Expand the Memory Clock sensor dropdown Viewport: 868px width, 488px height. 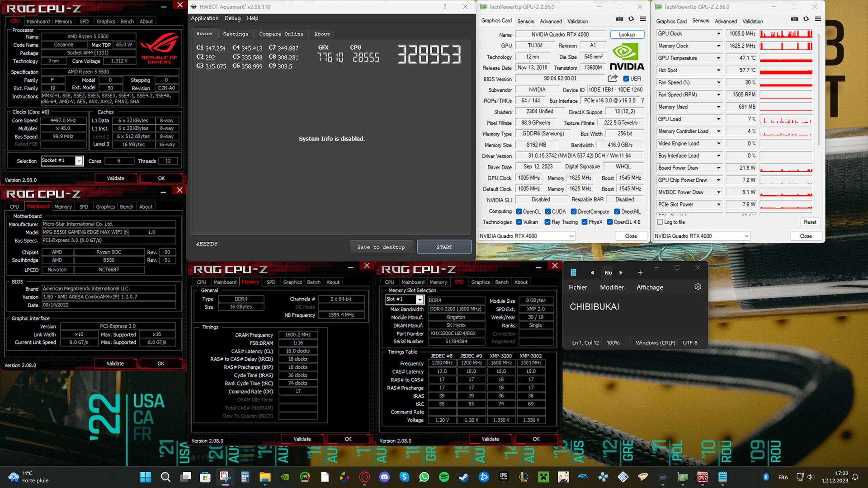[x=719, y=46]
